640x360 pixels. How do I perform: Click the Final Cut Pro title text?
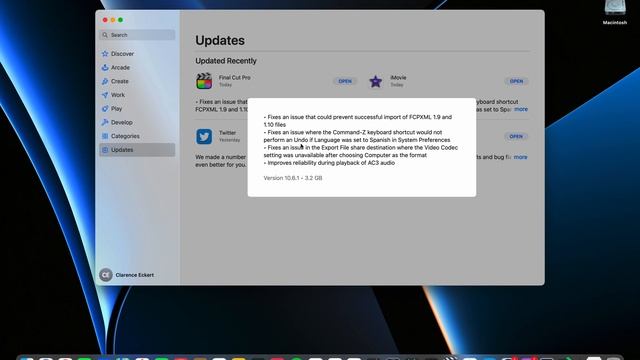(235, 78)
